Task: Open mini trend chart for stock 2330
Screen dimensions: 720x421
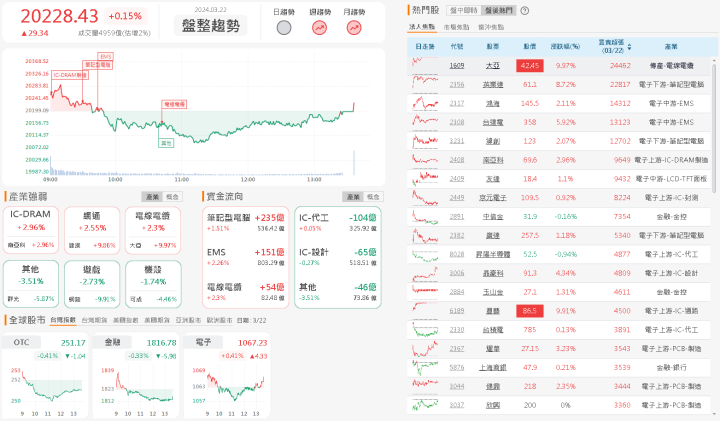Action: [425, 330]
